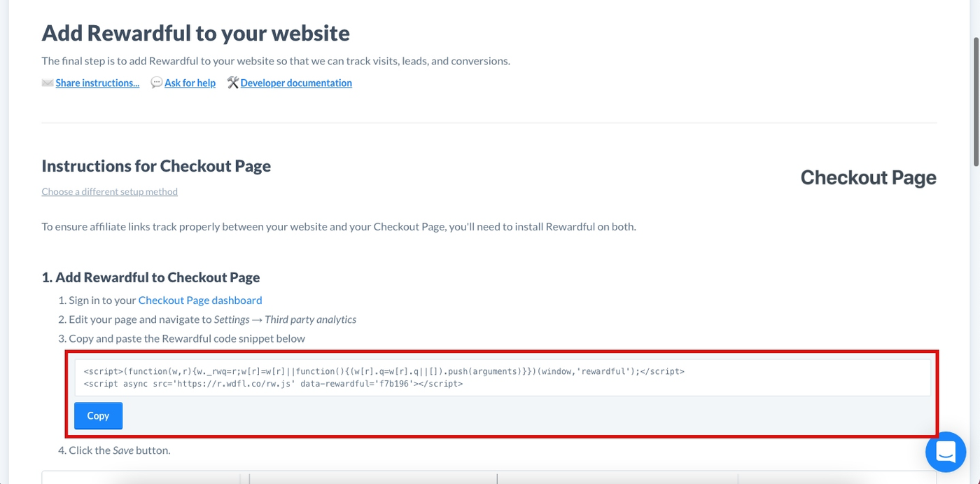Click the speech bubble icon beside Ask for help
Viewport: 980px width, 484px height.
point(157,83)
